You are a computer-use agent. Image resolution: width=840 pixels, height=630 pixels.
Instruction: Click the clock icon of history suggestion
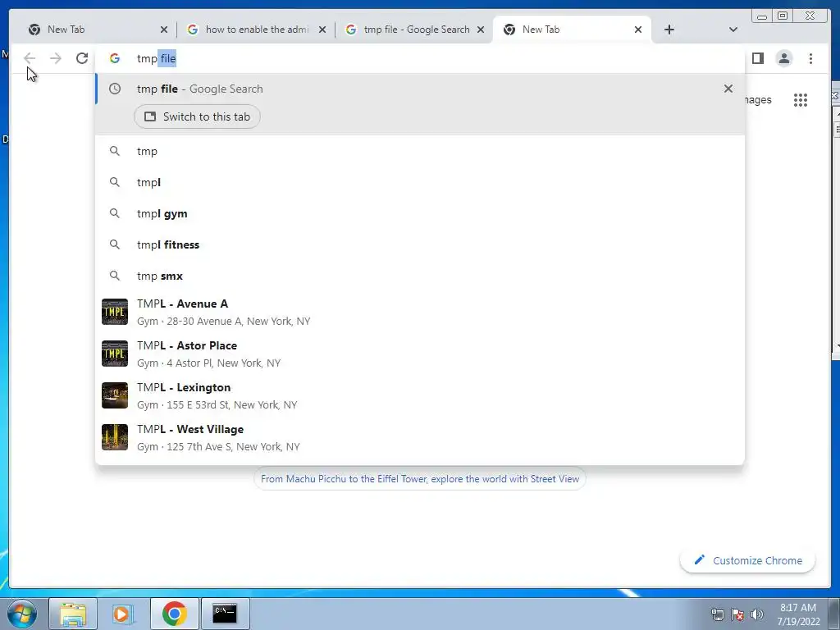click(115, 89)
